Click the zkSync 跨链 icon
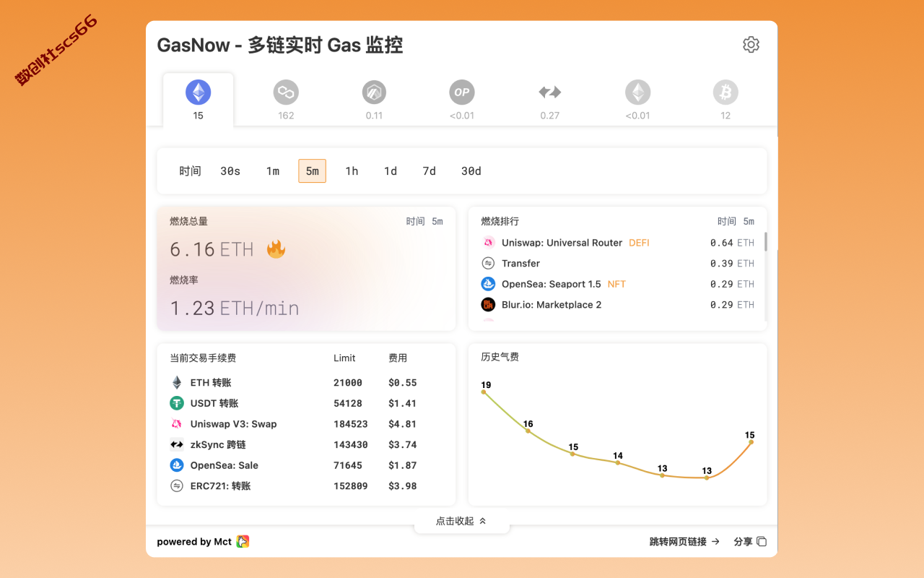The width and height of the screenshot is (924, 578). (177, 444)
